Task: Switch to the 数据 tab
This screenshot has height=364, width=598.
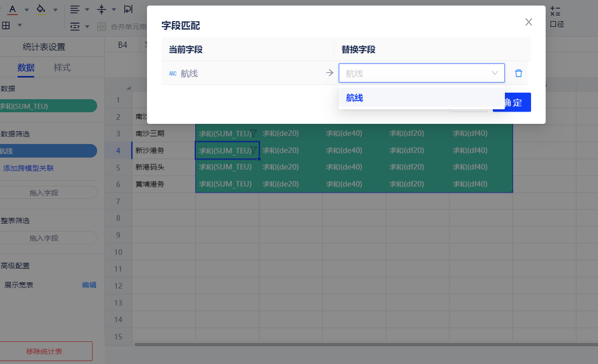Action: [26, 67]
